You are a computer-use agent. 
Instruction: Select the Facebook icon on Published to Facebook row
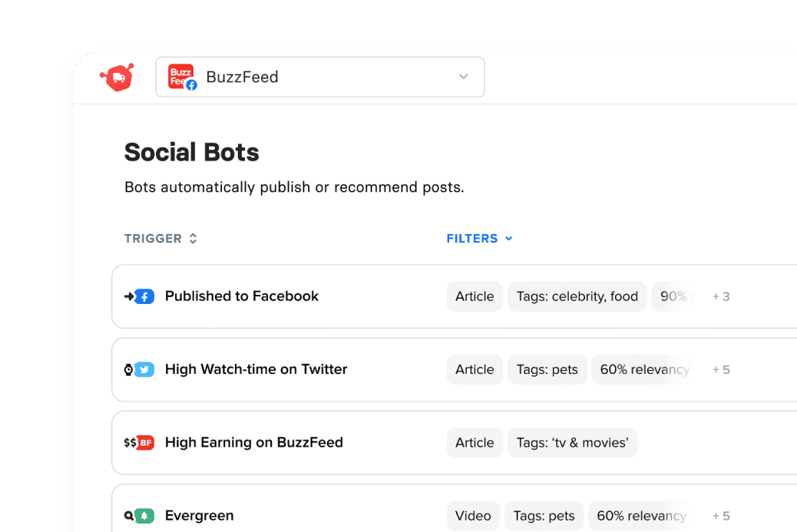(144, 296)
